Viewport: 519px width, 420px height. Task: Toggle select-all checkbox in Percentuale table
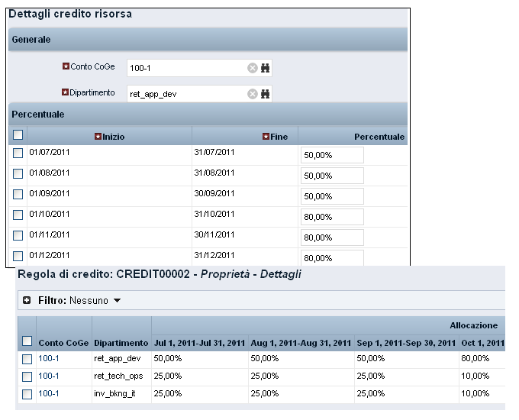18,135
